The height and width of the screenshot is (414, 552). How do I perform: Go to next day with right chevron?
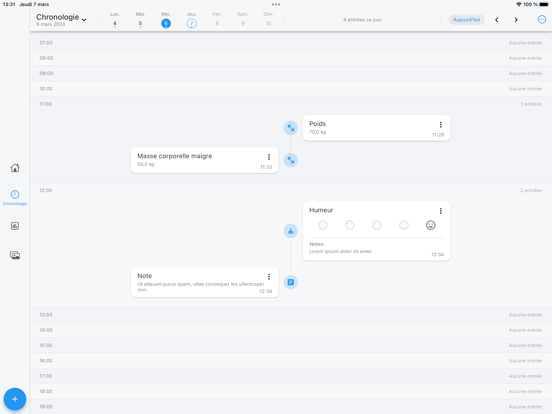(516, 20)
